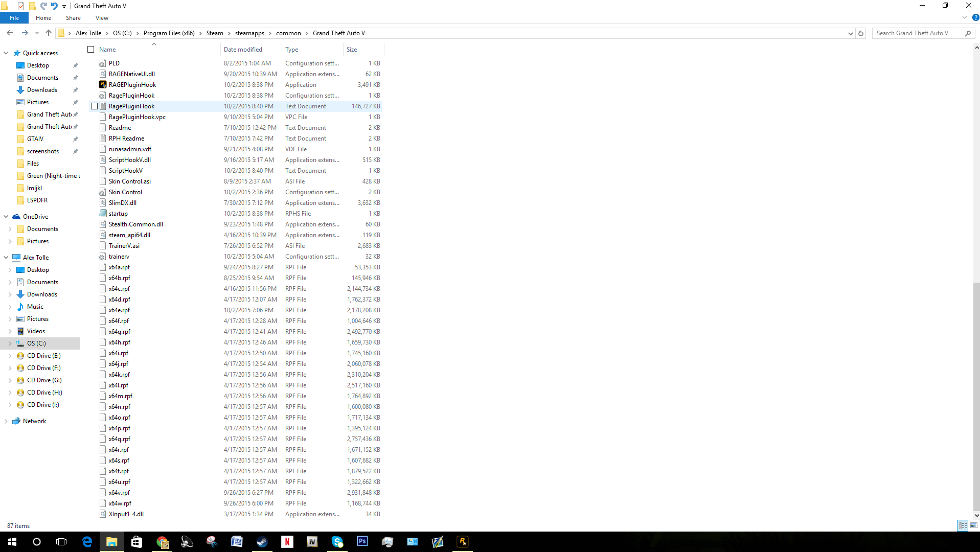This screenshot has width=980, height=552.
Task: Click the blue Undo arrow in the title bar
Action: pyautogui.click(x=54, y=6)
